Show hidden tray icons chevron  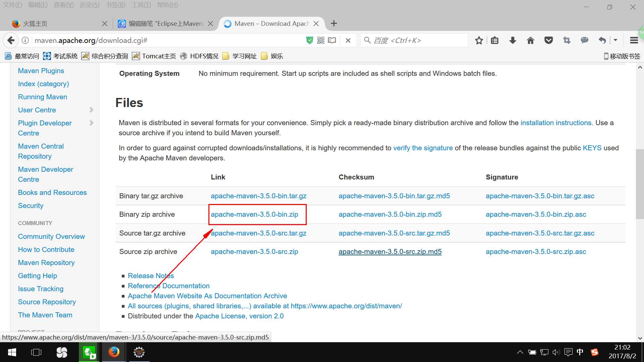click(520, 352)
